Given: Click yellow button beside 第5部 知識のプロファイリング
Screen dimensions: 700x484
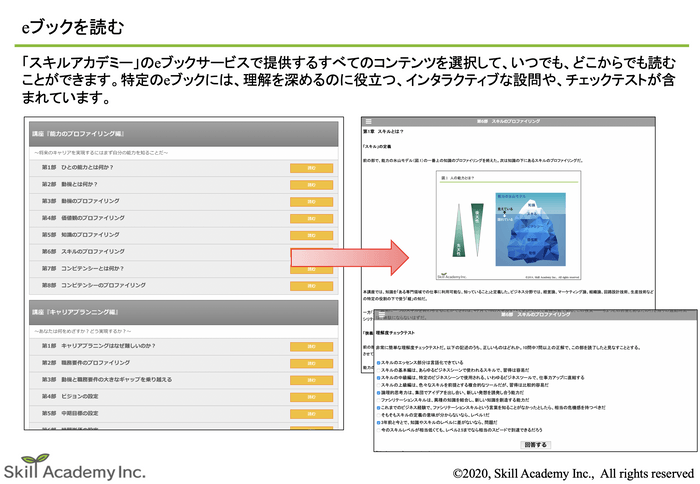Looking at the screenshot, I should click(x=311, y=235).
